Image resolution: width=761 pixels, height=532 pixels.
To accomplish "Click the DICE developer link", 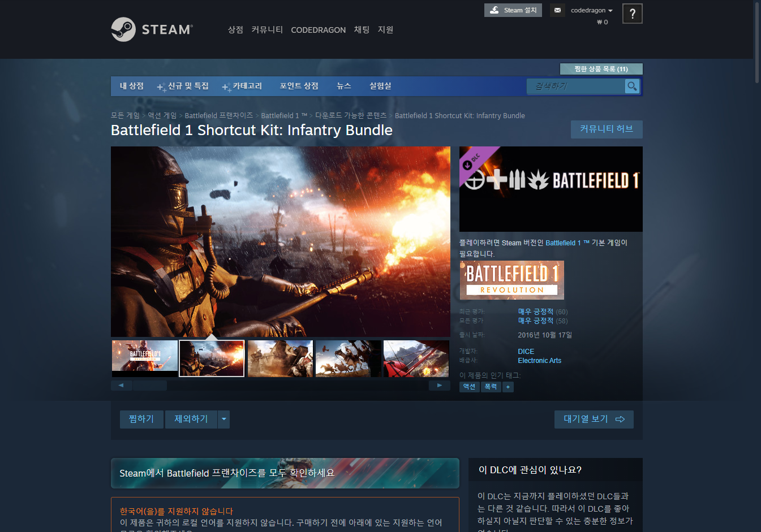I will pyautogui.click(x=526, y=352).
